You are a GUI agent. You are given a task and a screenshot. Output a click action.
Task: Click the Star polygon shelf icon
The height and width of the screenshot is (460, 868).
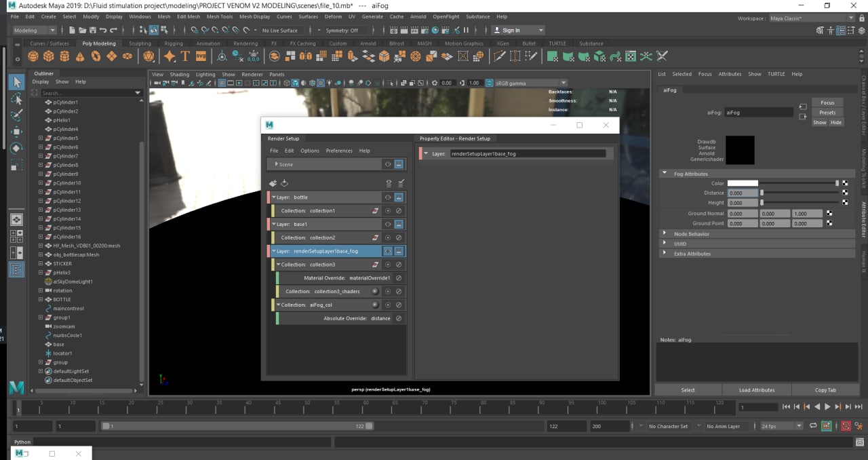pyautogui.click(x=170, y=56)
